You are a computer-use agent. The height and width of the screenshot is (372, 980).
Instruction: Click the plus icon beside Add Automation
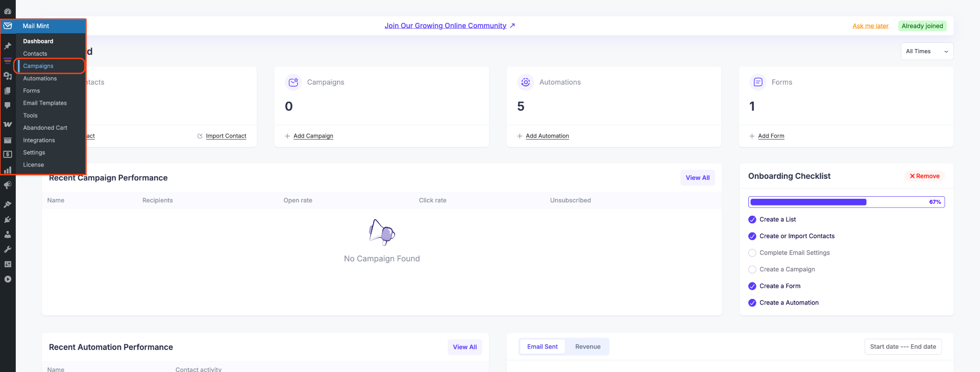click(520, 136)
